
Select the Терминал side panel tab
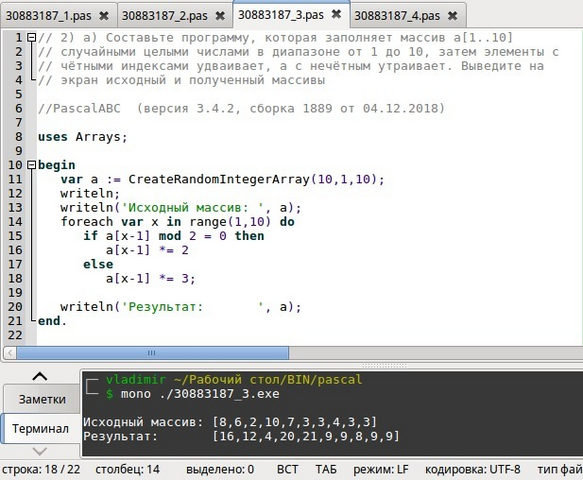40,428
